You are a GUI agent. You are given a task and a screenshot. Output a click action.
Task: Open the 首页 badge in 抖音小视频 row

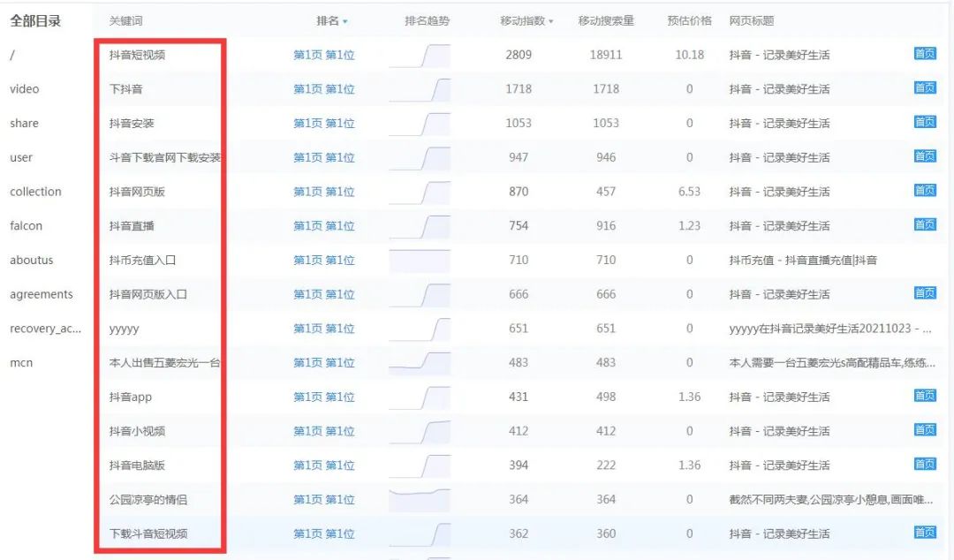(x=925, y=430)
